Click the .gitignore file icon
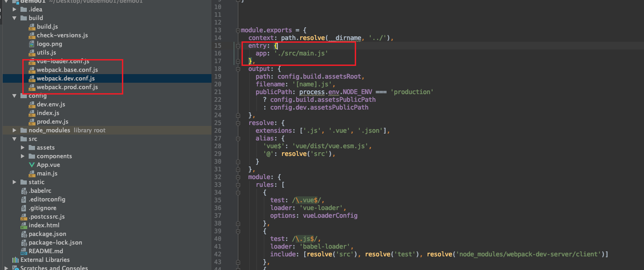The width and height of the screenshot is (644, 270). [x=24, y=208]
